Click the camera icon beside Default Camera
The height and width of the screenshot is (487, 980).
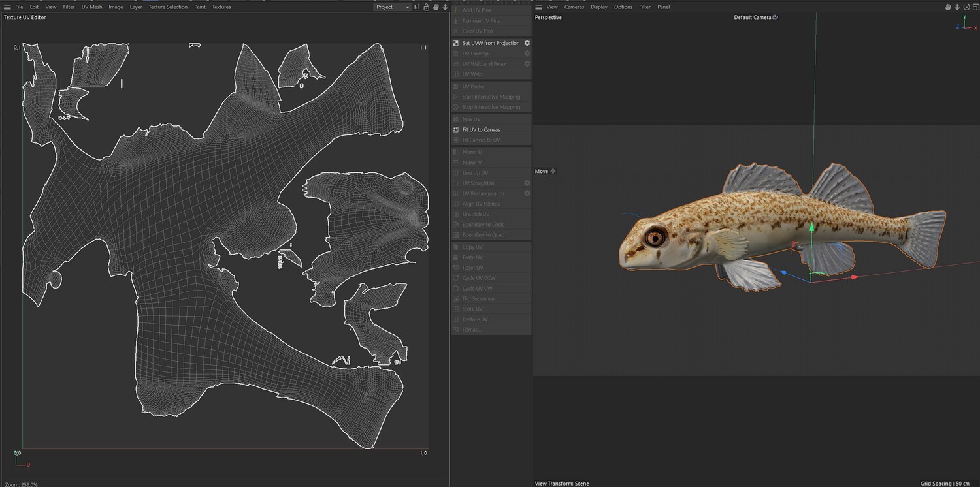click(776, 18)
